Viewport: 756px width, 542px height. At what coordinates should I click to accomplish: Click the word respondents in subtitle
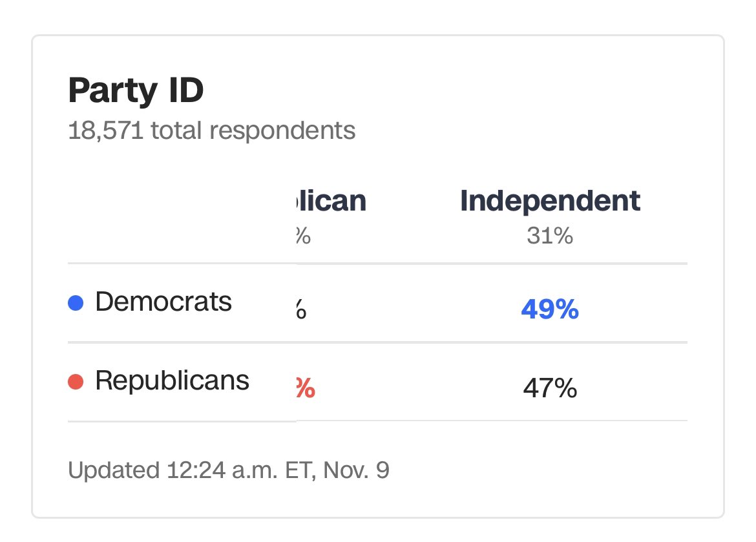[x=282, y=132]
